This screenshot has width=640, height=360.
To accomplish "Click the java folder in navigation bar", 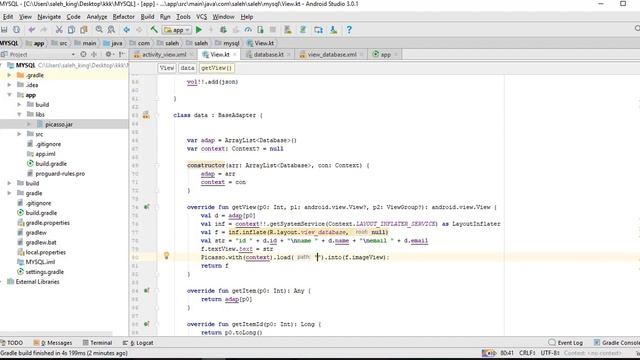I will [x=113, y=43].
